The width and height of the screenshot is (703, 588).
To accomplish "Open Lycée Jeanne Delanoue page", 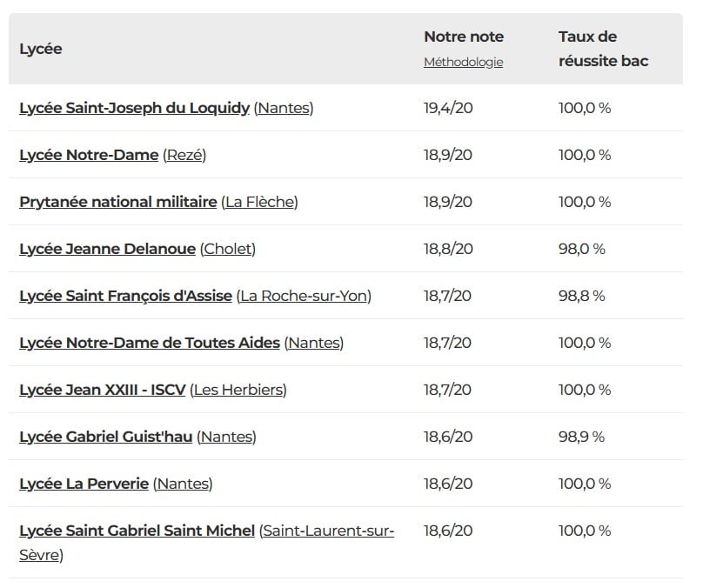I will tap(107, 249).
